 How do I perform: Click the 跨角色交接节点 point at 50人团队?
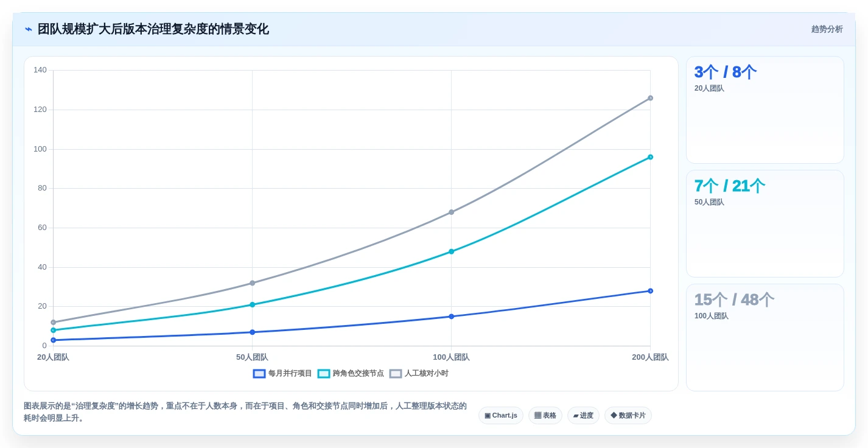pyautogui.click(x=252, y=304)
